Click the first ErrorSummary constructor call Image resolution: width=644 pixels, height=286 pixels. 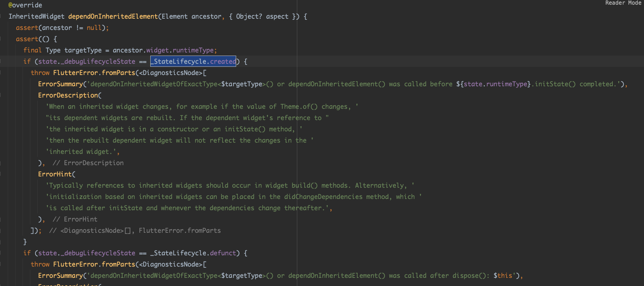tap(60, 84)
